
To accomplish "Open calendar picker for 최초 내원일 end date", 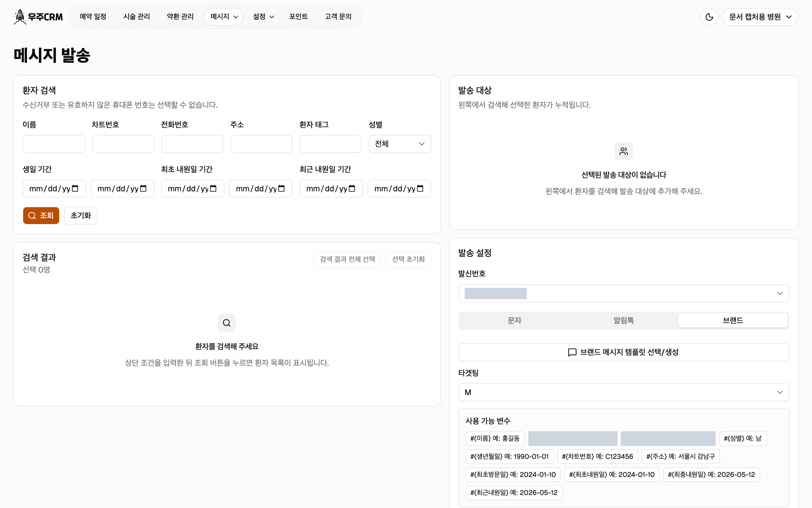I will click(281, 189).
